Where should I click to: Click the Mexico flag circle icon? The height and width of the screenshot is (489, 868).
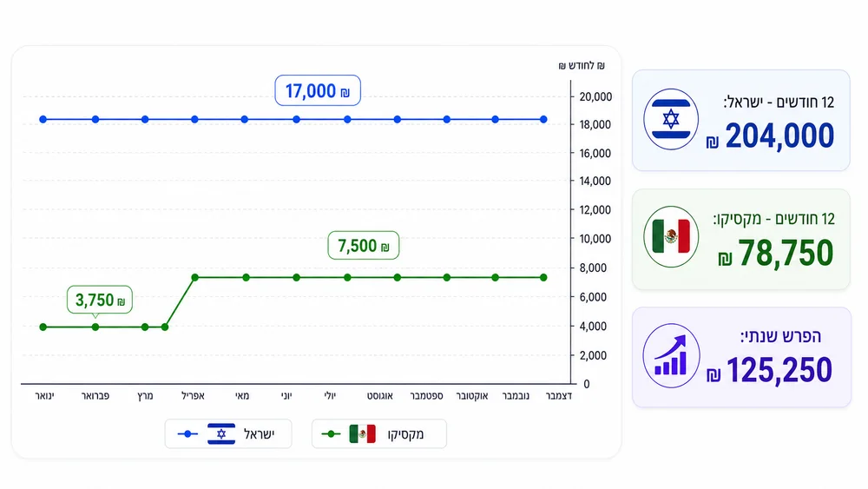pos(671,236)
